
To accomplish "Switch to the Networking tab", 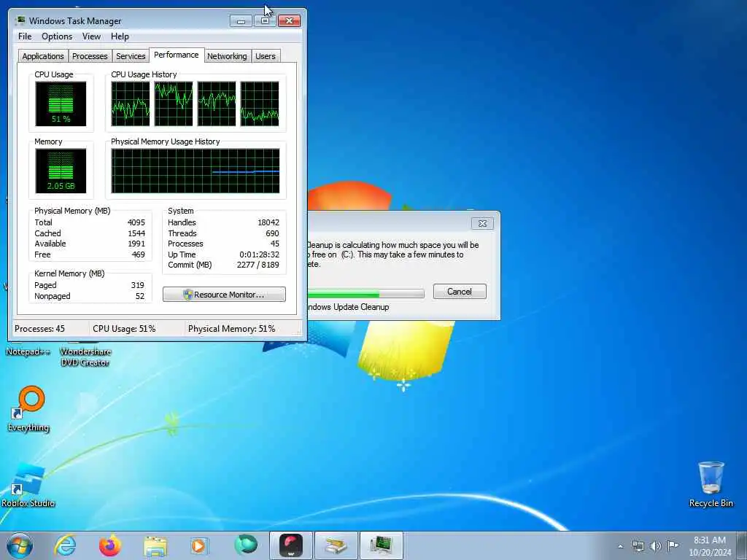I will click(x=227, y=56).
